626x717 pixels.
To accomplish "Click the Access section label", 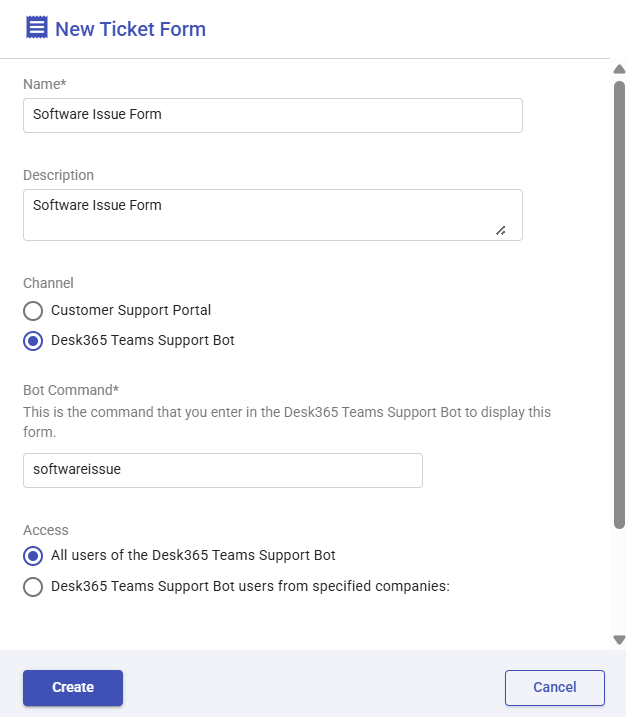I will 46,530.
